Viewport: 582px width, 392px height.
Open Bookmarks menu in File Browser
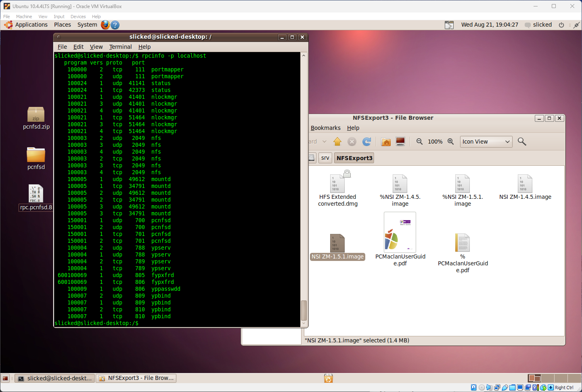pos(325,128)
